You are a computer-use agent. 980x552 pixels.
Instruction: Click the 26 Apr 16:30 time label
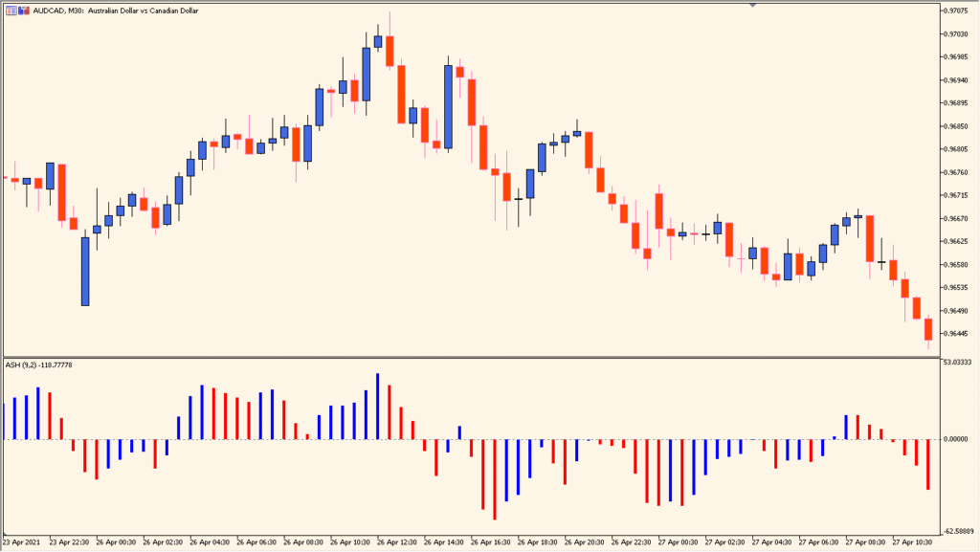click(491, 542)
